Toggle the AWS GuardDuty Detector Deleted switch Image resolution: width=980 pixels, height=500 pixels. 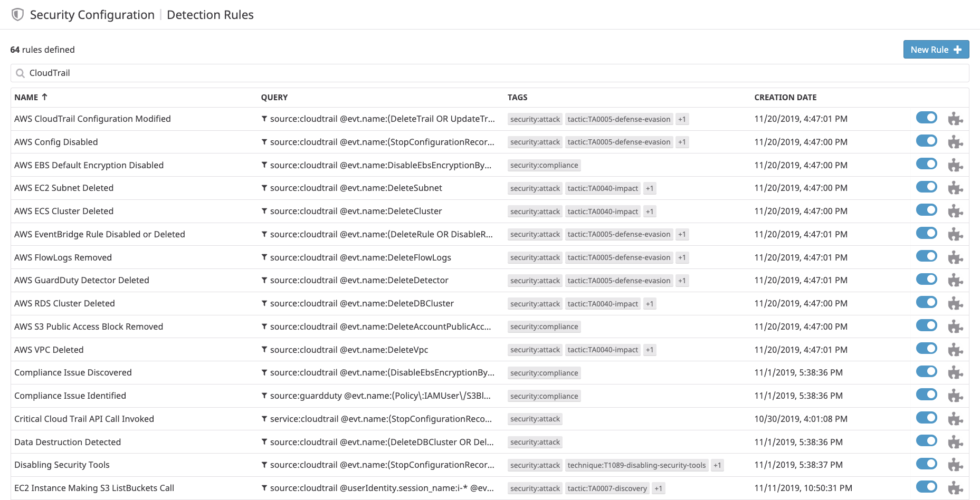[x=926, y=279]
